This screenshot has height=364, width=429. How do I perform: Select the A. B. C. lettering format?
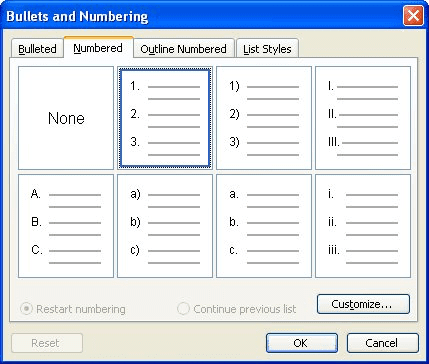click(x=66, y=226)
